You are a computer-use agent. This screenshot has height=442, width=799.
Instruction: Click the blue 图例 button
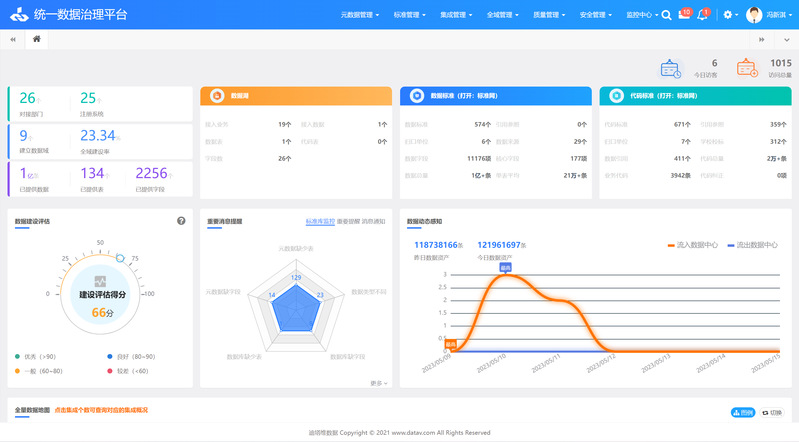coord(743,412)
